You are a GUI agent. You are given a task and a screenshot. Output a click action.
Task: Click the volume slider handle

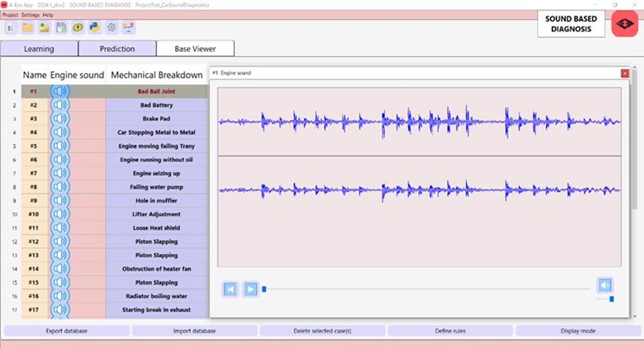(x=612, y=299)
